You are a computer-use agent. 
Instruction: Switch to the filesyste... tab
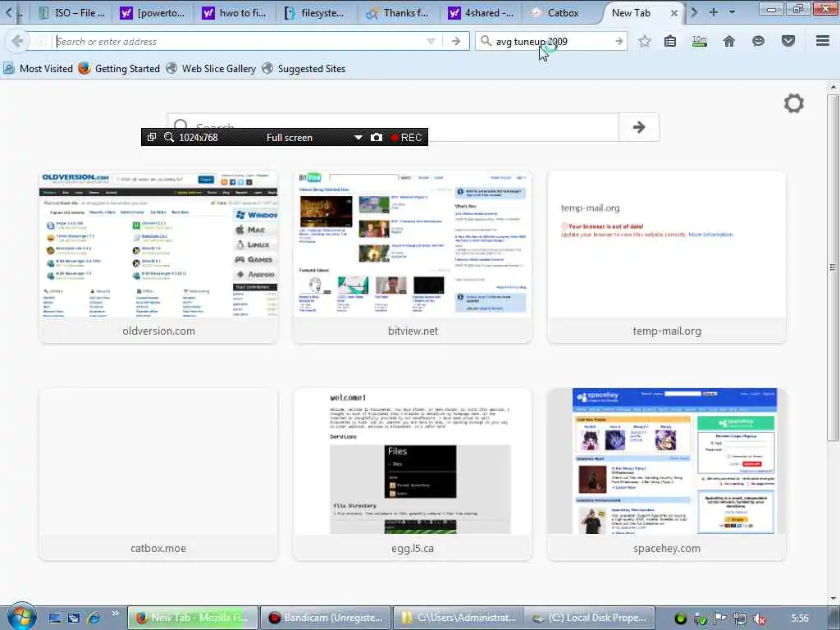317,13
